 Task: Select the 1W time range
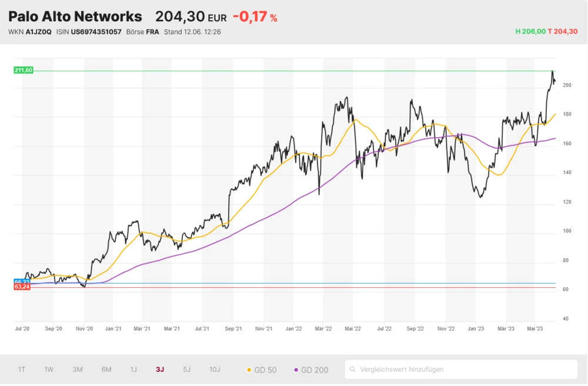pos(49,370)
